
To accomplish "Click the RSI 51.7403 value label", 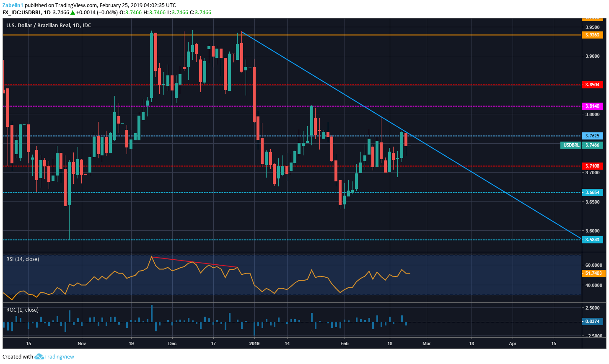I will [x=593, y=273].
